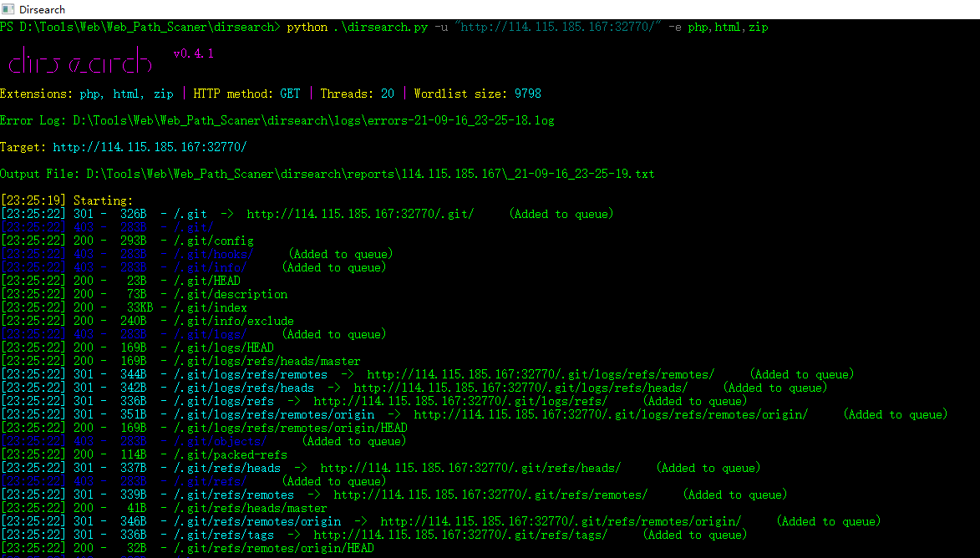The height and width of the screenshot is (558, 980).
Task: Click the /.git/info/exclude result path
Action: (x=234, y=321)
